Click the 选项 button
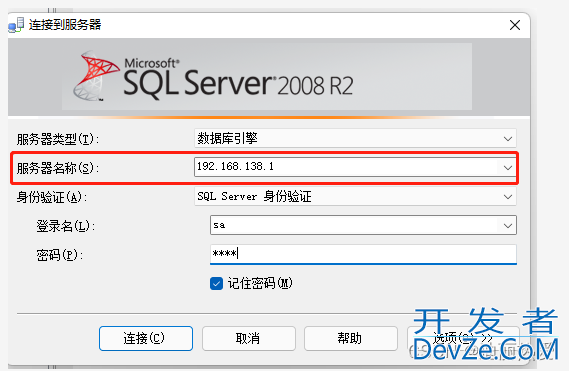 pos(463,338)
